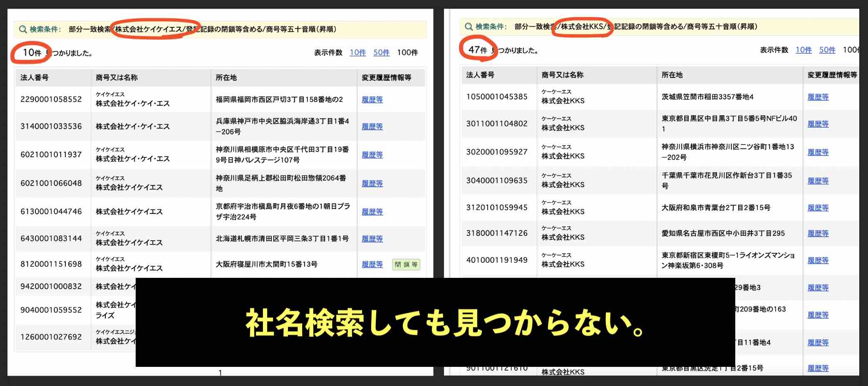Open 履歴等 for the Sapporo ケイケイエス entry
The image size is (868, 386).
(372, 239)
